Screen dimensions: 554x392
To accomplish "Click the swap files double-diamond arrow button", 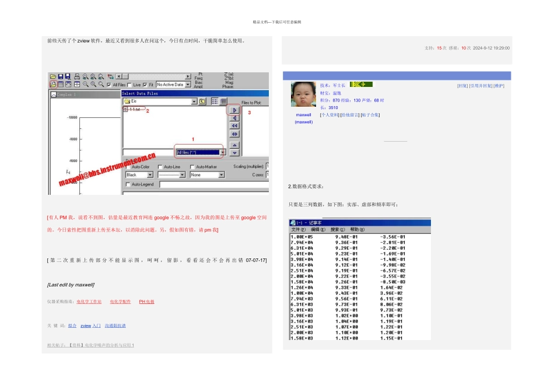I will click(x=234, y=134).
